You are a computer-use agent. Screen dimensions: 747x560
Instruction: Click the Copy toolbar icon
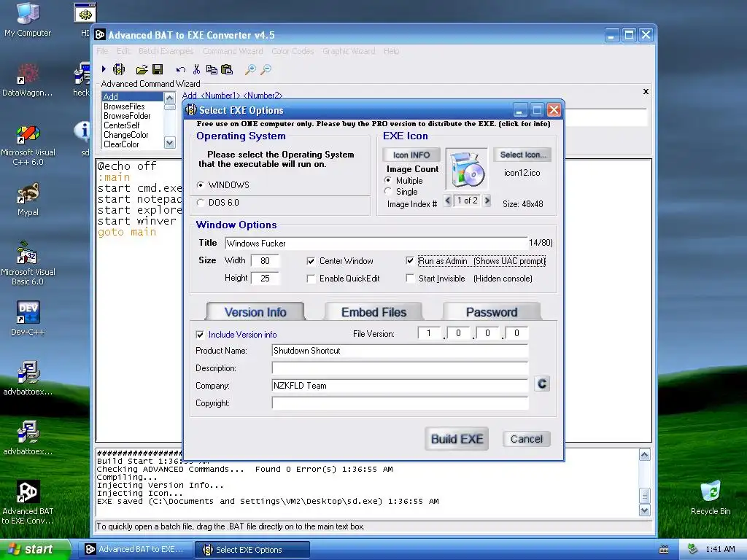click(x=212, y=69)
